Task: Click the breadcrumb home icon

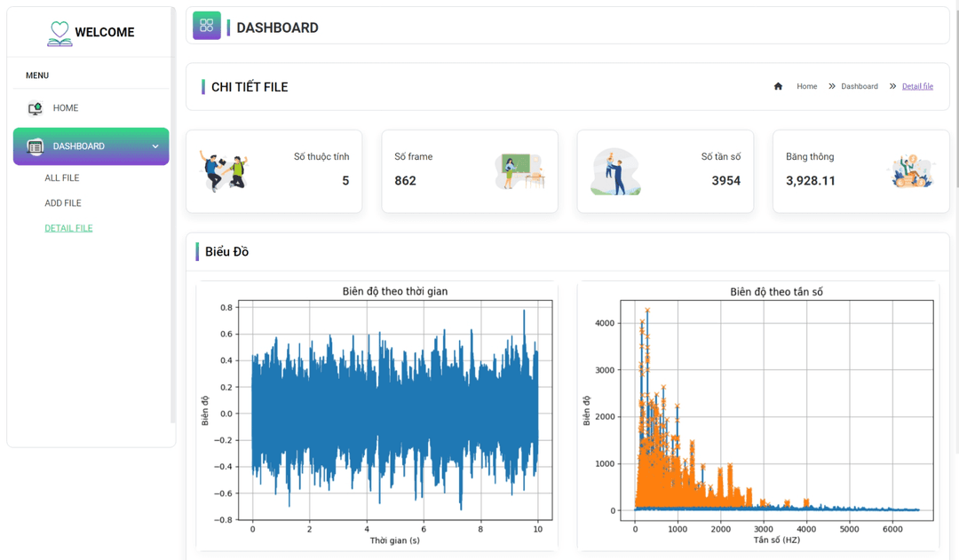Action: coord(778,87)
